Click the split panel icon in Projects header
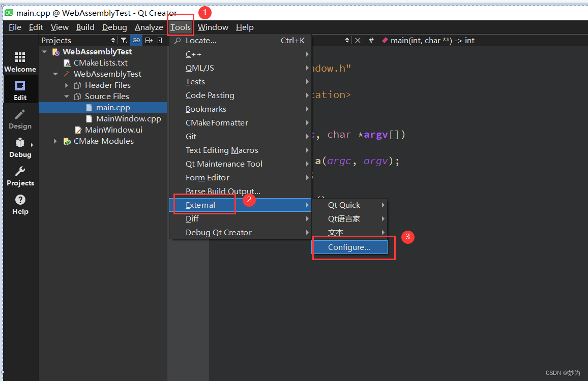This screenshot has width=588, height=381. [x=149, y=40]
